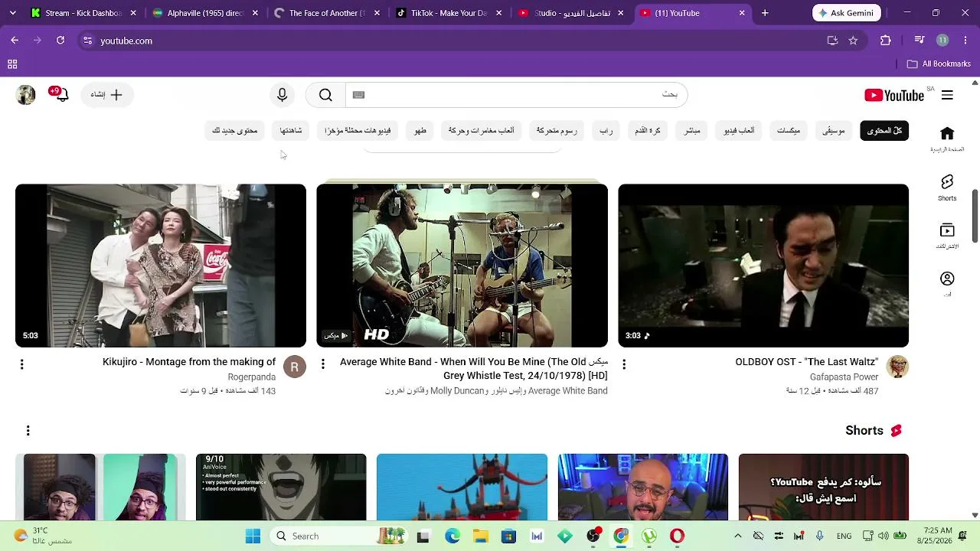The width and height of the screenshot is (980, 551).
Task: Select the 'رسوم متحركة' filter chip
Action: pos(557,131)
